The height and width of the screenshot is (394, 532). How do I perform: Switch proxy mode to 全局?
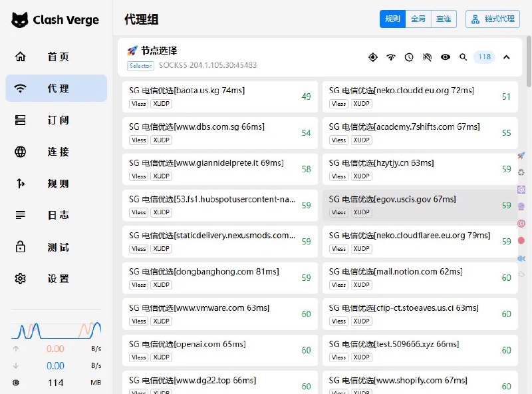tap(418, 19)
